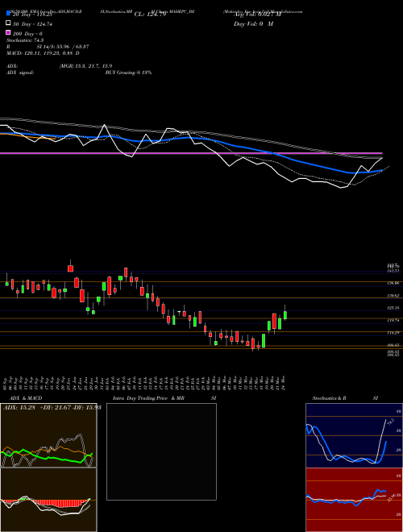Viewport: 403px width, 532px height.
Task: Click the MACD histogram chart panel
Action: pos(48,500)
